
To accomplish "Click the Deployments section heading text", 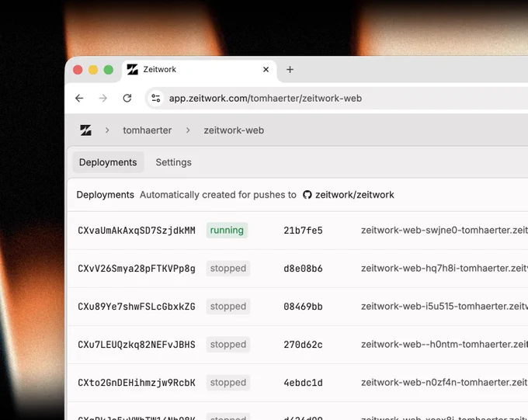I will click(106, 195).
